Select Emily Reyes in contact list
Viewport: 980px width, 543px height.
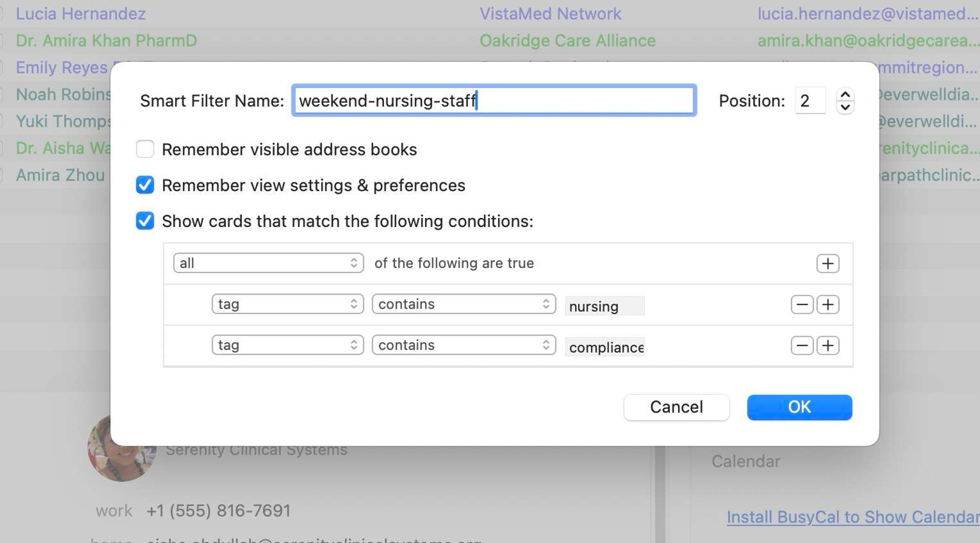coord(61,67)
